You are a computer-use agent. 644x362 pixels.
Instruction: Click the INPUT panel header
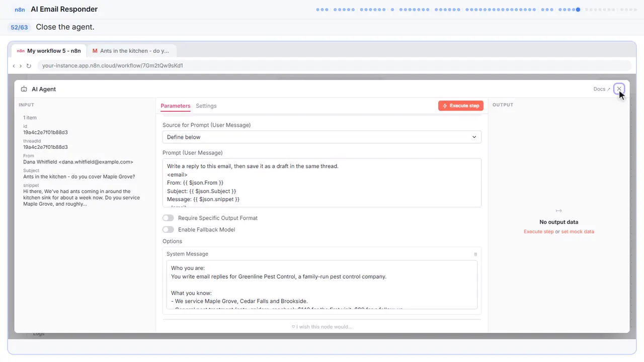tap(26, 105)
